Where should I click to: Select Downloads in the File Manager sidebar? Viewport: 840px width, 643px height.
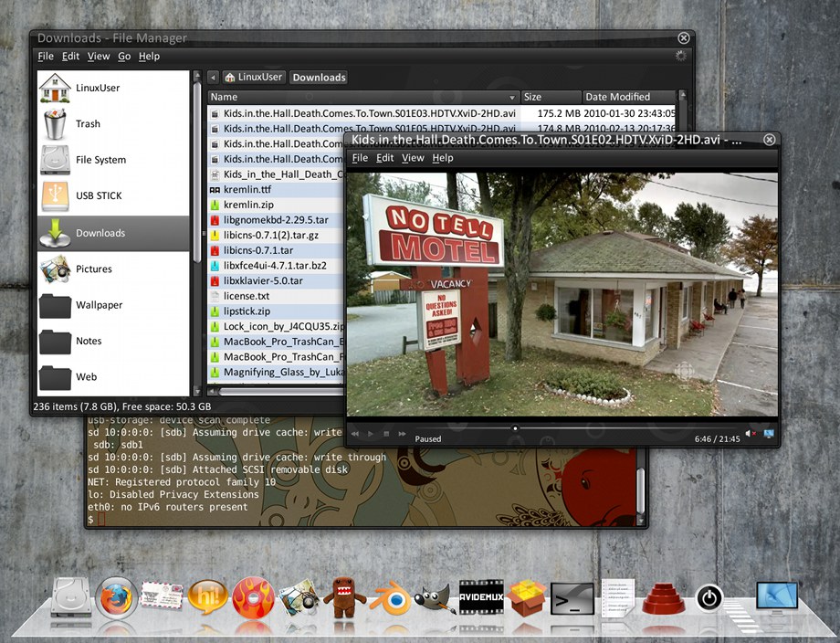pyautogui.click(x=113, y=233)
